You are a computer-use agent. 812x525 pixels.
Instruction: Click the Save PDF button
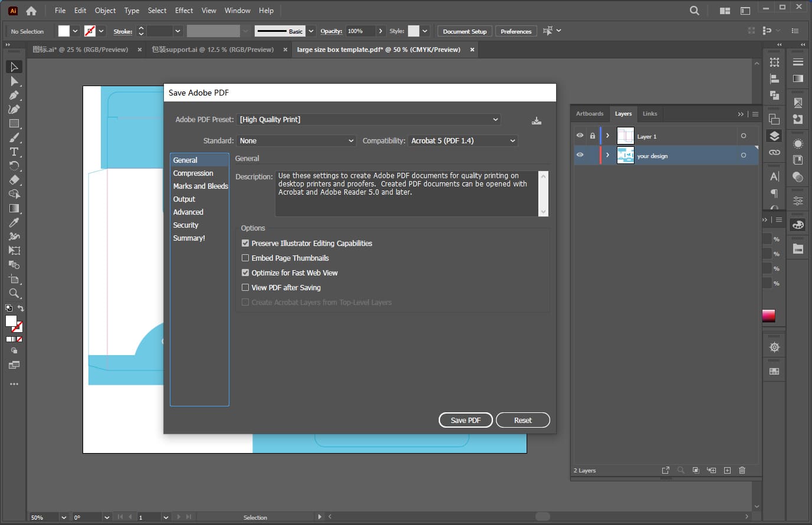coord(466,420)
